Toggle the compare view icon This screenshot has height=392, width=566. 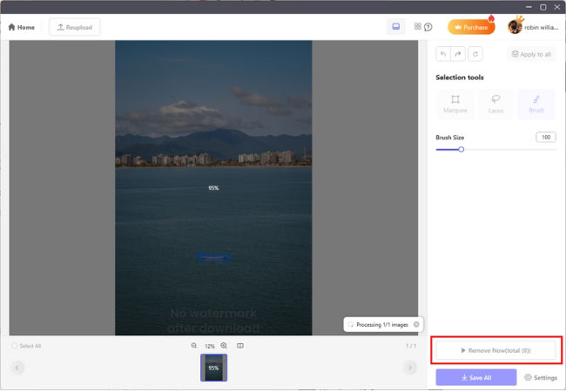[x=240, y=346]
